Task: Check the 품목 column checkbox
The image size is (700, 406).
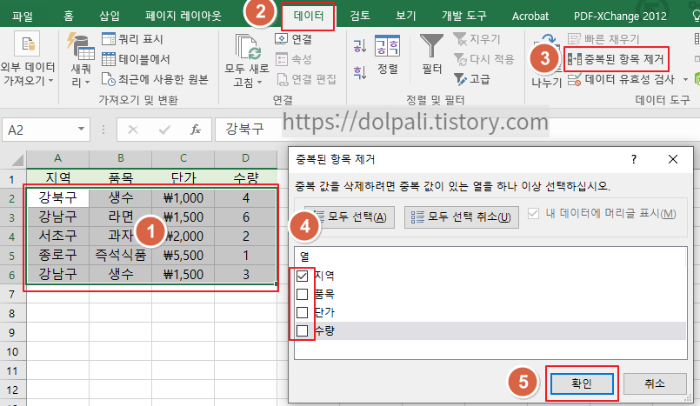Action: (302, 294)
